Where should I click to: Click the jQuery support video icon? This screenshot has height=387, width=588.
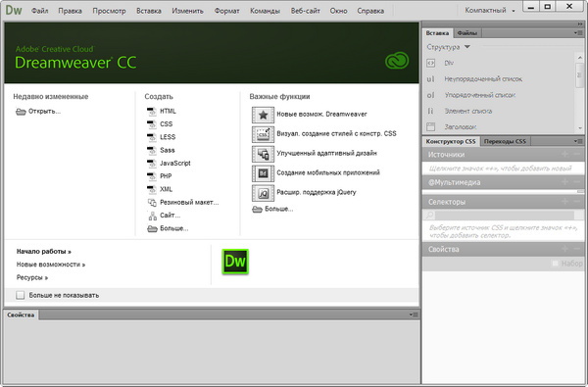(263, 193)
